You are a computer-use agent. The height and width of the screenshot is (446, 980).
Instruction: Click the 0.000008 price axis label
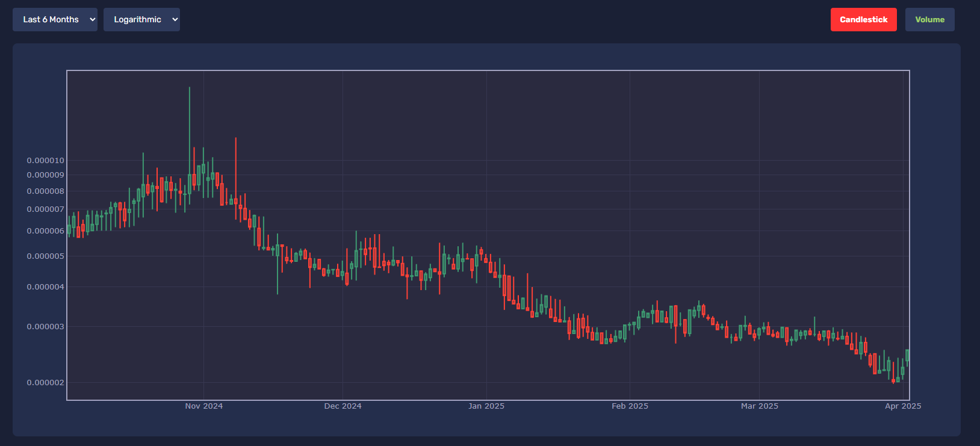tap(46, 191)
